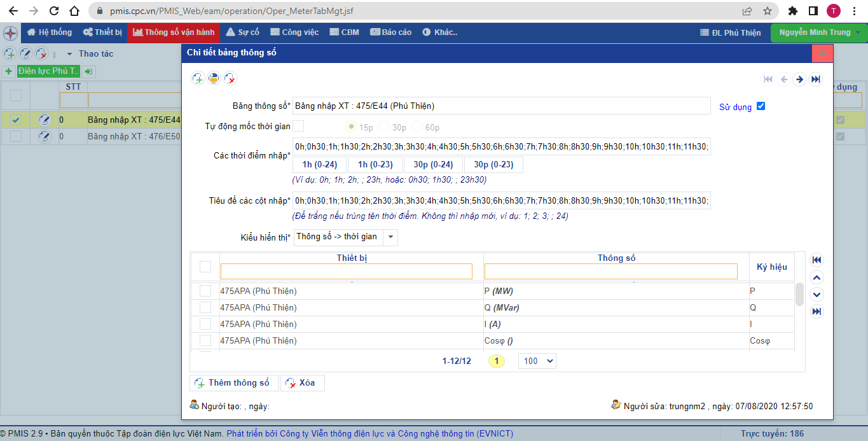Open the page size 100 dropdown

537,361
